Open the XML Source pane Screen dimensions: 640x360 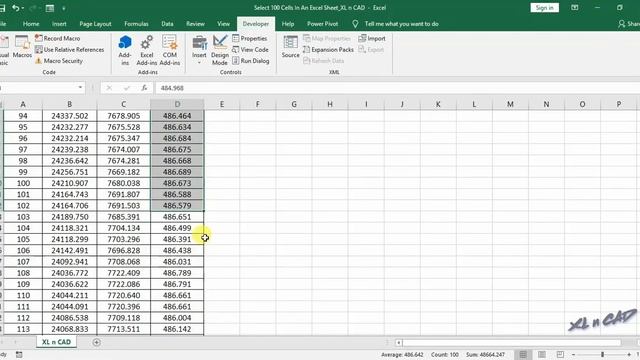point(291,47)
